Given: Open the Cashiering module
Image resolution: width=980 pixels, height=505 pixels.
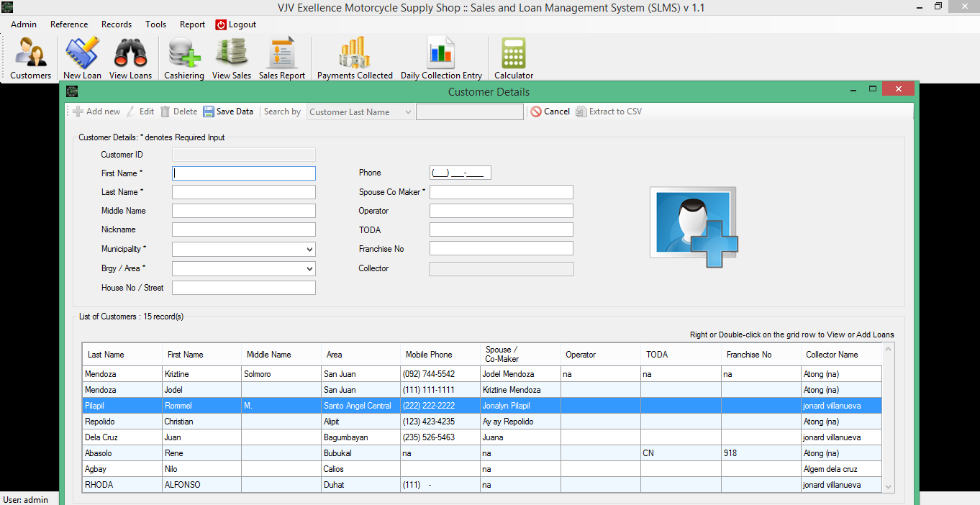Looking at the screenshot, I should click(184, 58).
